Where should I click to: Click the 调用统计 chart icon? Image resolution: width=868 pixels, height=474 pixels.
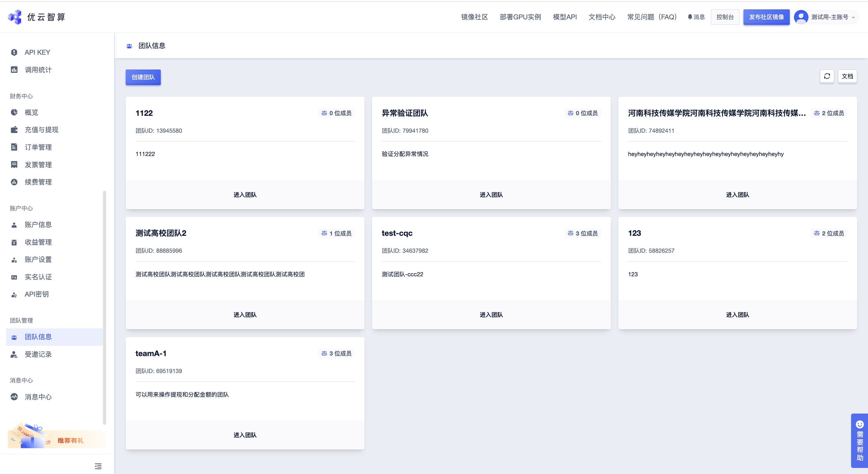pos(14,70)
